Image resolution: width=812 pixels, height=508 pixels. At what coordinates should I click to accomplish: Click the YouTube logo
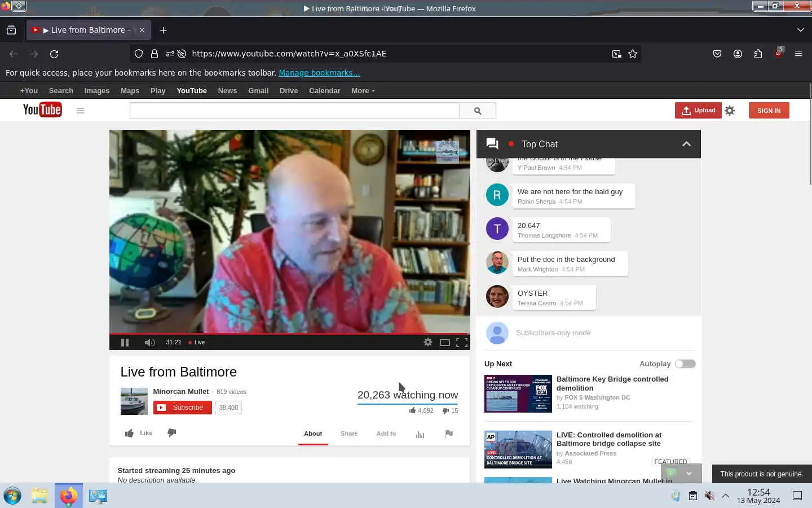pos(42,110)
